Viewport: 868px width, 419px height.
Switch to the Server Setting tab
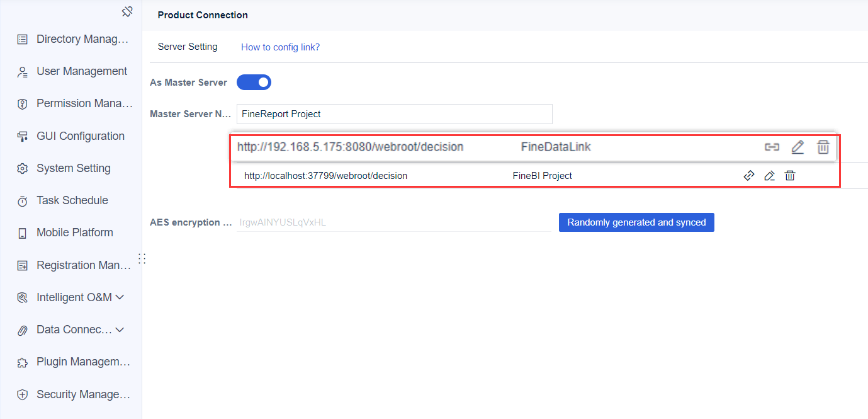[188, 46]
